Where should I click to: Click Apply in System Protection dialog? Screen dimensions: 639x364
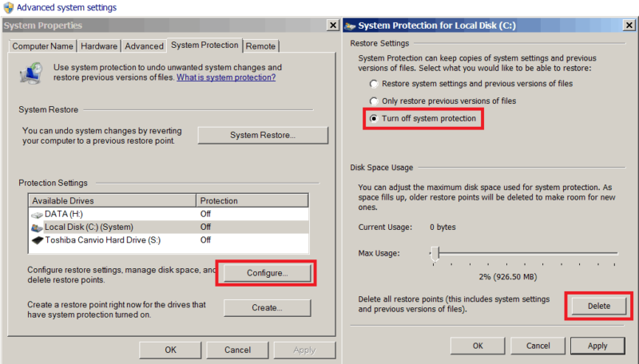click(x=597, y=346)
